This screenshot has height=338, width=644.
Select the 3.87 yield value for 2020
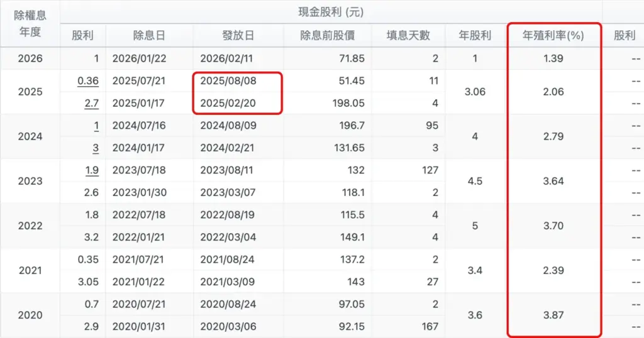click(x=553, y=315)
